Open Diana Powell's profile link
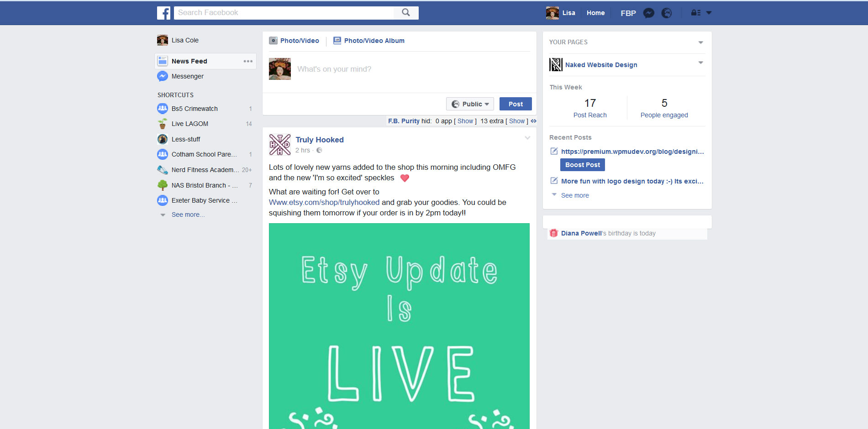This screenshot has width=868, height=429. click(581, 233)
